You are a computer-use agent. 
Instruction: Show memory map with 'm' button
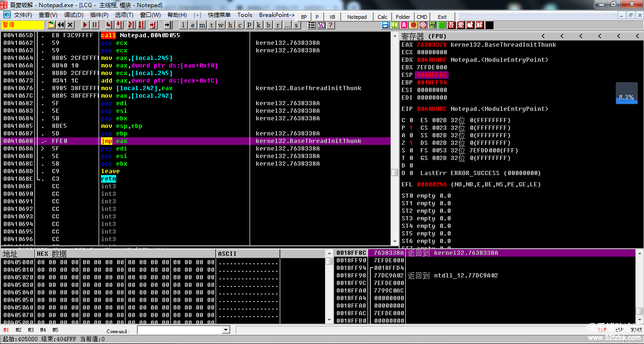click(x=202, y=25)
